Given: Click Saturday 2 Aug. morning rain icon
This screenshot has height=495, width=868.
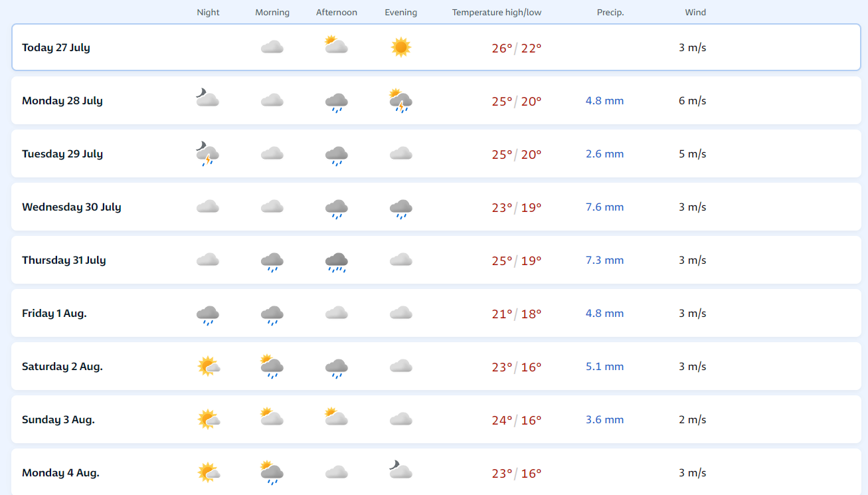Looking at the screenshot, I should coord(272,367).
